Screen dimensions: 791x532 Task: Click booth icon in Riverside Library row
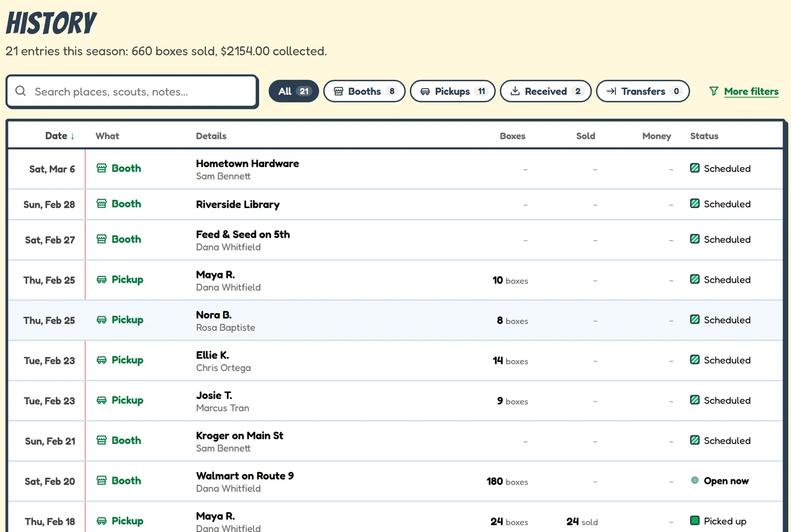pyautogui.click(x=101, y=204)
